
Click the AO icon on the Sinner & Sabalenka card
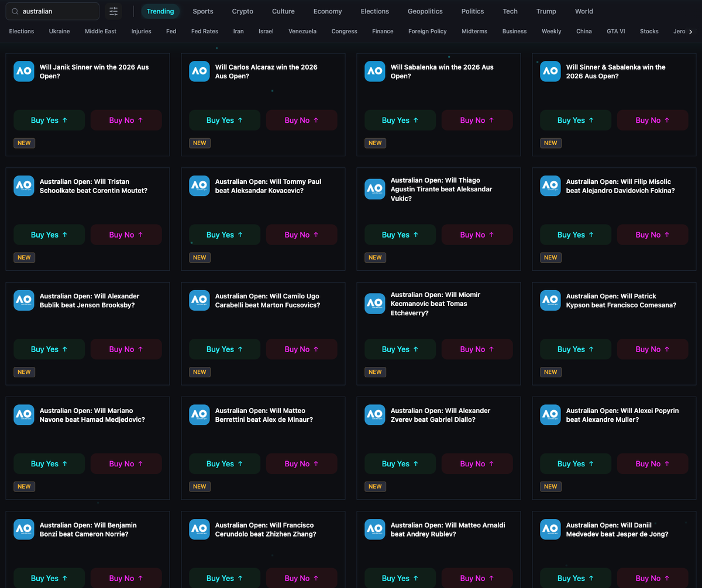[550, 71]
